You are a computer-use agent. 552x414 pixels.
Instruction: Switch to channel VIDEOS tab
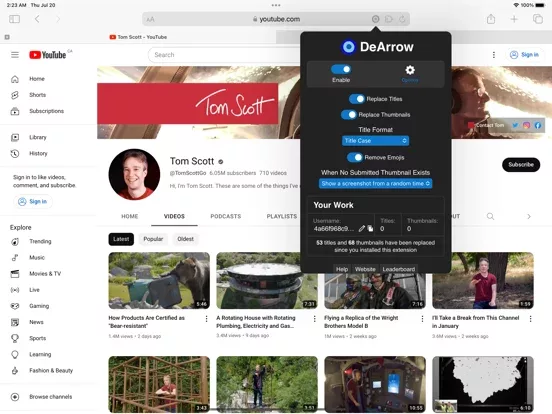click(174, 217)
